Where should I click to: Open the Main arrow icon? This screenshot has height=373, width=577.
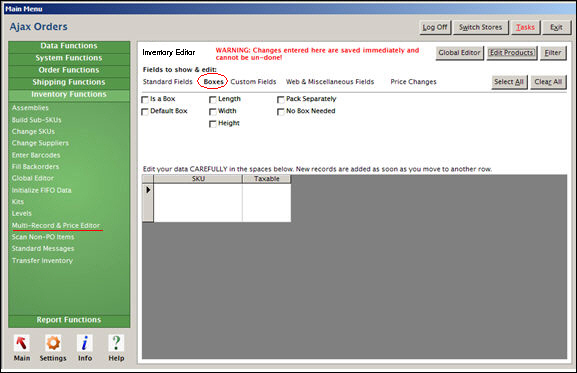(22, 343)
